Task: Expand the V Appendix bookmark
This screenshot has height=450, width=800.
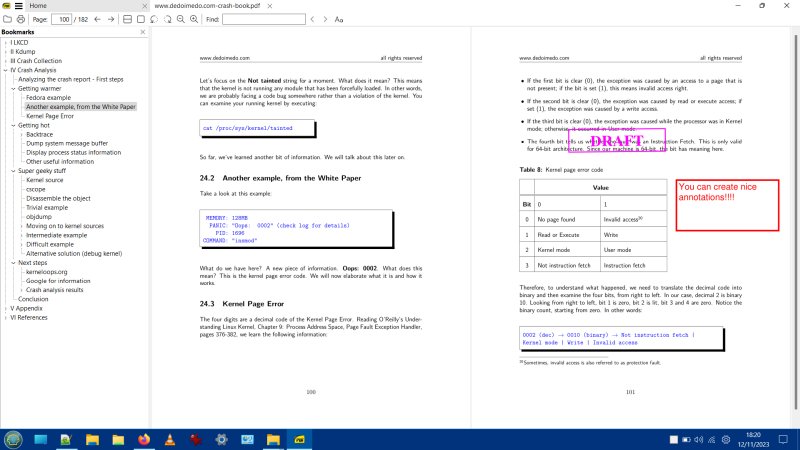Action: tap(6, 308)
